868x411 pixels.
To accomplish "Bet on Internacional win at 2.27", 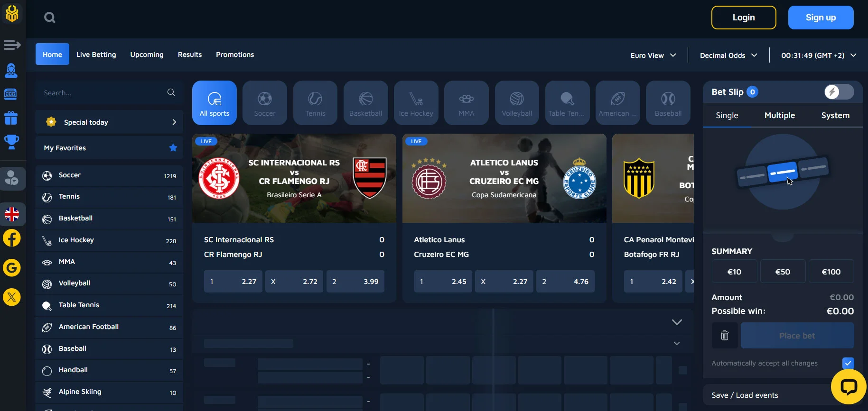I will pyautogui.click(x=233, y=282).
